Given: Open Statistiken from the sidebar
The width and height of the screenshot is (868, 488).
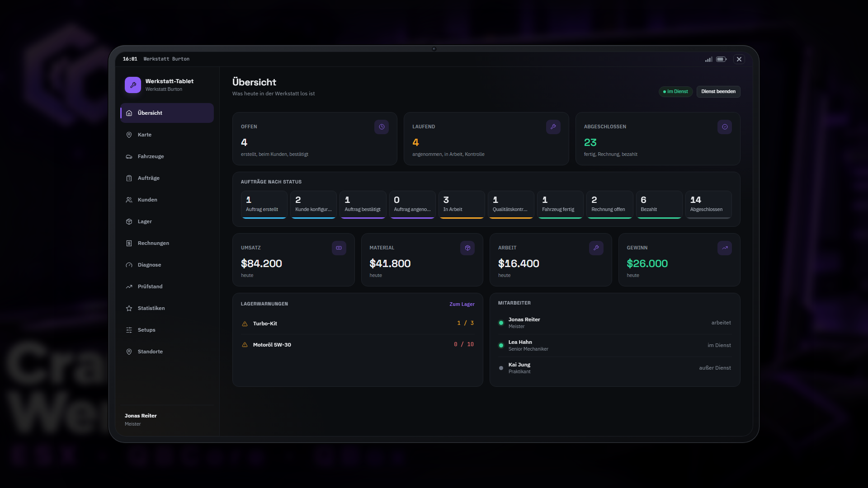Looking at the screenshot, I should click(167, 308).
